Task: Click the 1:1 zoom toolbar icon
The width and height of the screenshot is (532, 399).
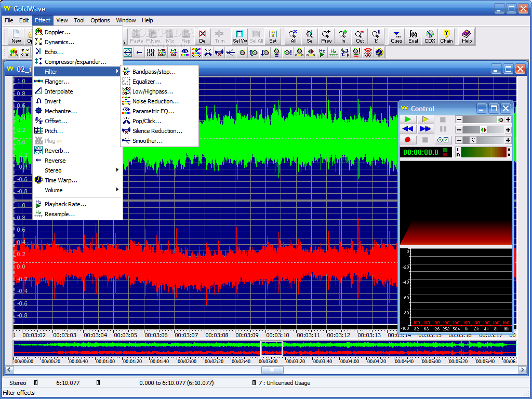Action: tap(376, 36)
